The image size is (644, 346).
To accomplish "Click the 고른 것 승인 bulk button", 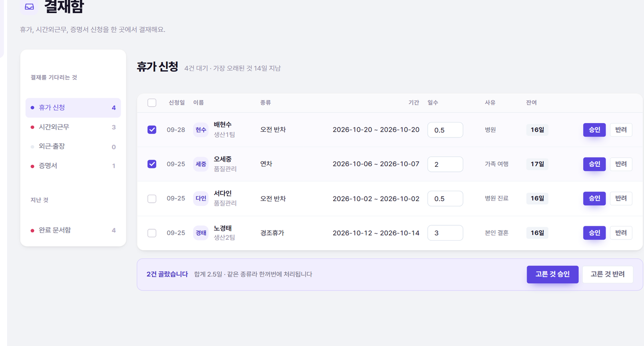I will 553,274.
